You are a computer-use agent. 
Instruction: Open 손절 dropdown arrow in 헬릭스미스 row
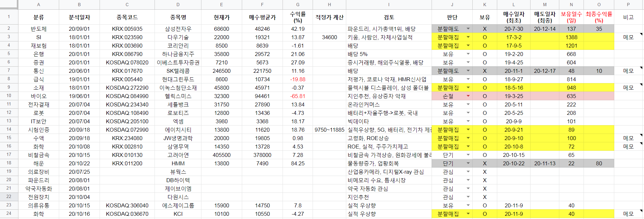pos(468,96)
